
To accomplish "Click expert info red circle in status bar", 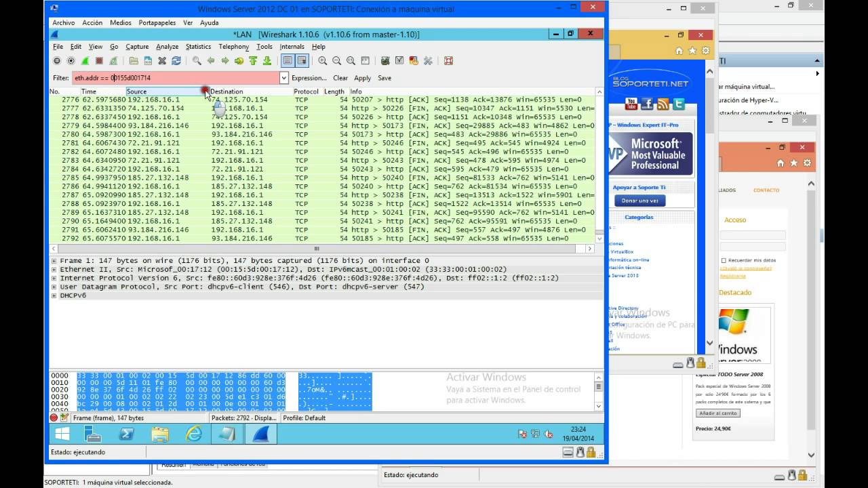I will pos(54,418).
